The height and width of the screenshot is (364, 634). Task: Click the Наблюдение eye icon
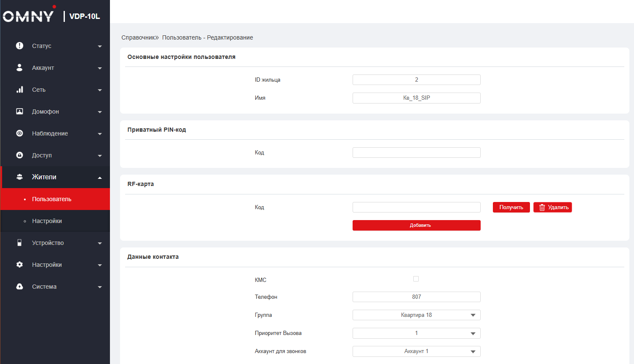[19, 133]
